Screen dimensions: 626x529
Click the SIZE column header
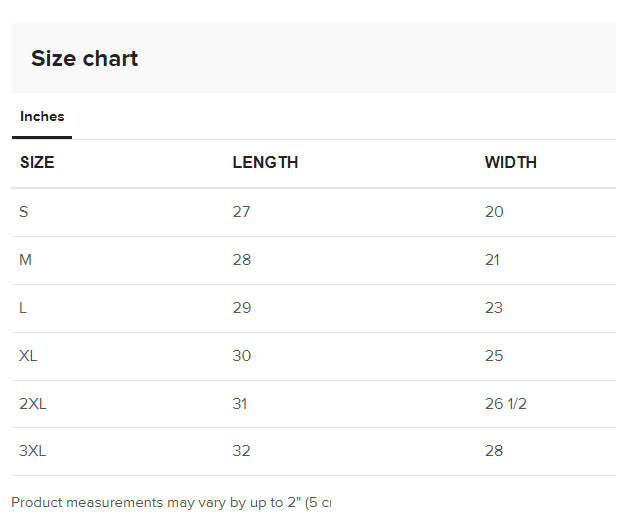click(37, 162)
